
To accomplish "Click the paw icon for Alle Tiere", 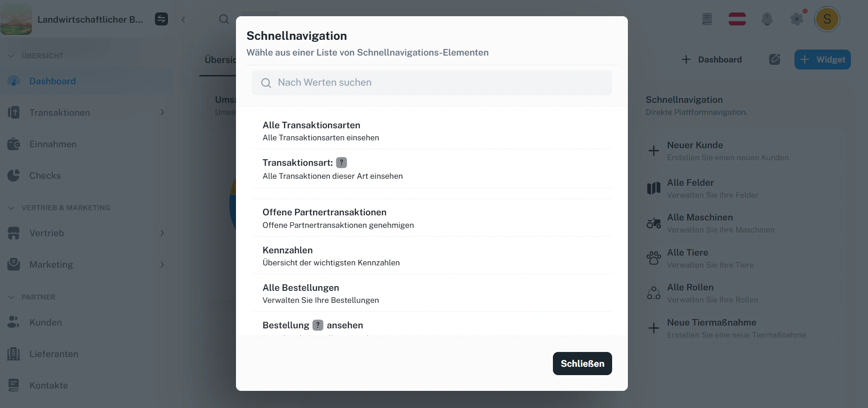I will 653,258.
